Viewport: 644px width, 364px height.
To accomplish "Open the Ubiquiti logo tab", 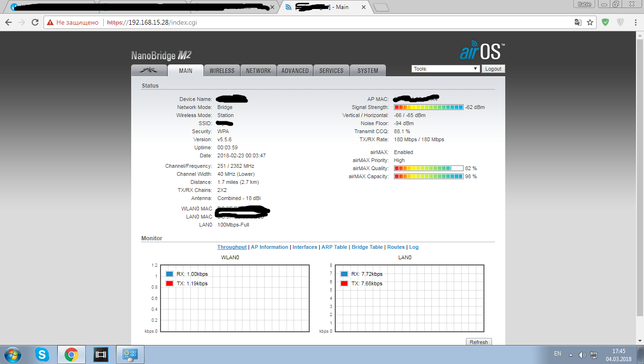I will [149, 70].
